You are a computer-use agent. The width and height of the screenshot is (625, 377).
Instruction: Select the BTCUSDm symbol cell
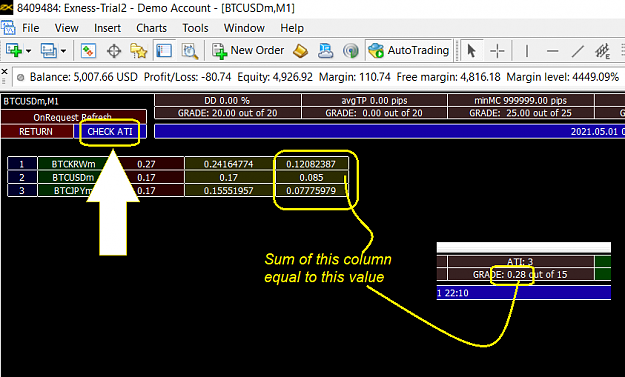tap(73, 177)
